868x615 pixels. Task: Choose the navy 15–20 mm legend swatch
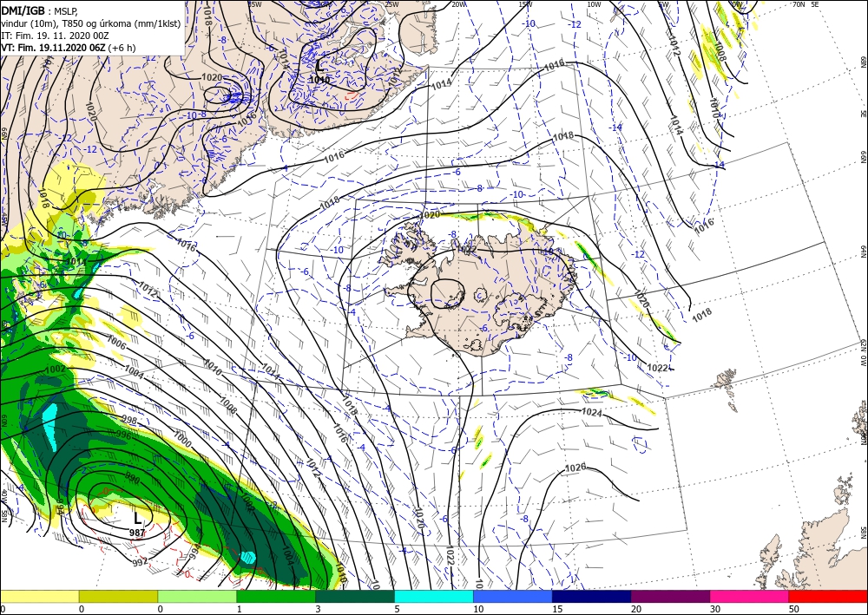pos(592,596)
